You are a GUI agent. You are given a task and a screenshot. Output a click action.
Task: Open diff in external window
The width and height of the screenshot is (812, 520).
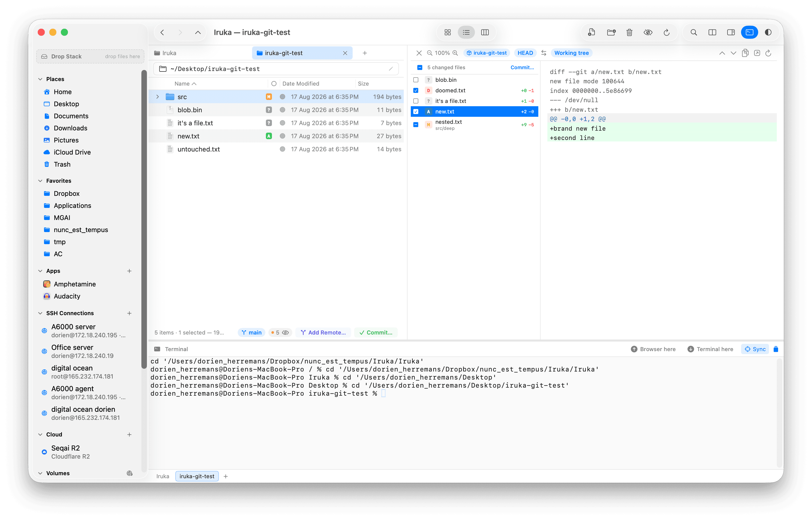757,53
